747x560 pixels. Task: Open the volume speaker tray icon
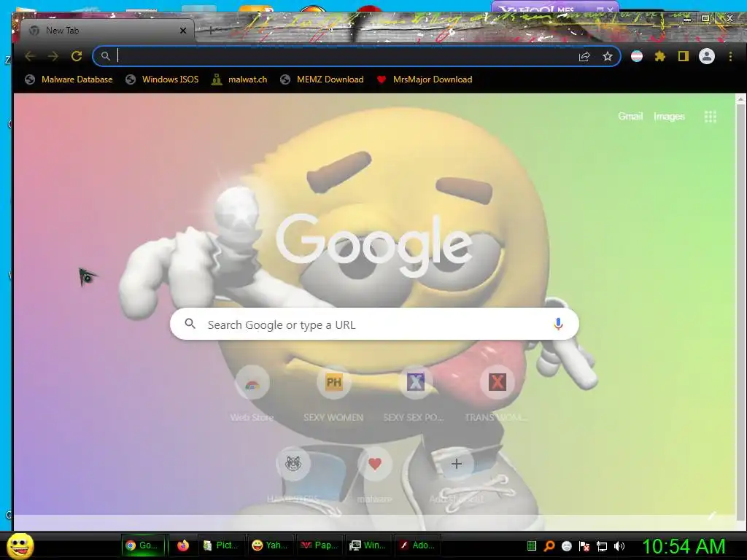pyautogui.click(x=619, y=546)
